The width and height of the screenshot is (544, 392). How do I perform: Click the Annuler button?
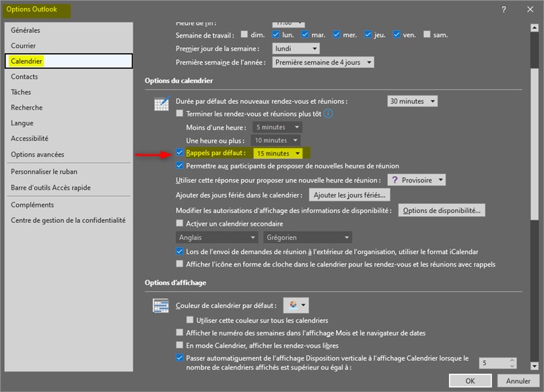(518, 381)
